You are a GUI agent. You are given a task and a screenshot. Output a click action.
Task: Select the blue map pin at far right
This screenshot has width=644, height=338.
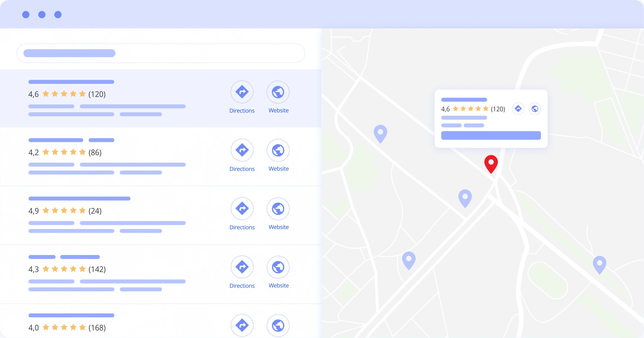coord(599,264)
